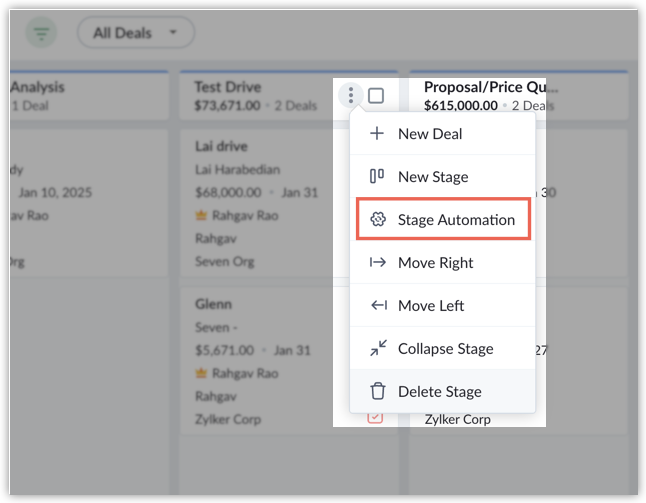Viewport: 646px width, 503px height.
Task: Select the Delete Stage menu entry
Action: [x=442, y=391]
